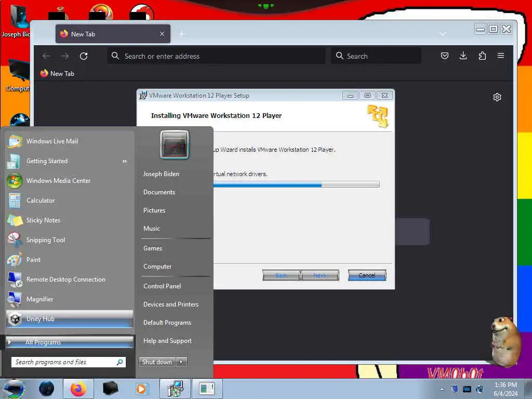This screenshot has height=399, width=532.
Task: Click the taskbar clock showing 1:36 PM
Action: tap(506, 389)
